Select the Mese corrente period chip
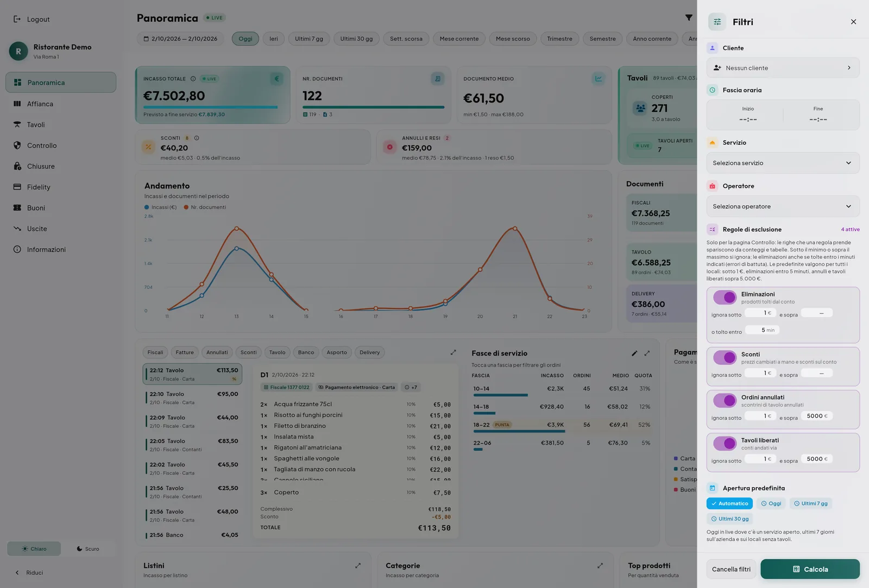Viewport: 869px width, 588px height. pyautogui.click(x=459, y=39)
